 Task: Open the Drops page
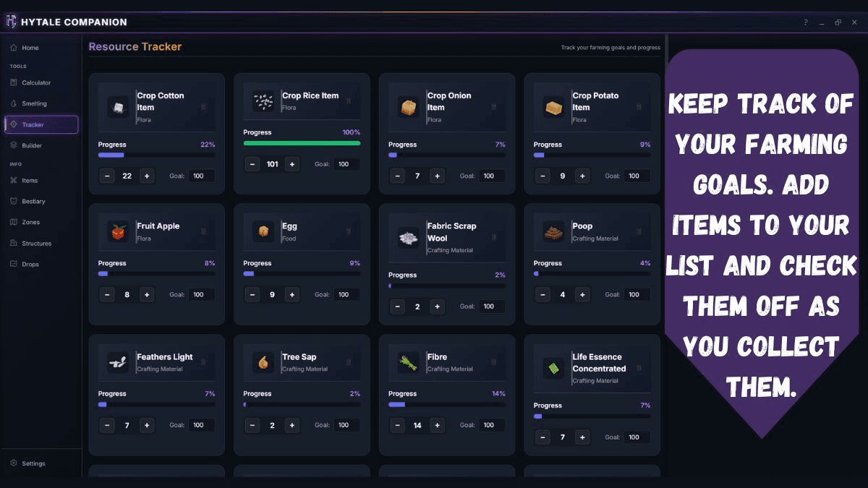point(41,264)
